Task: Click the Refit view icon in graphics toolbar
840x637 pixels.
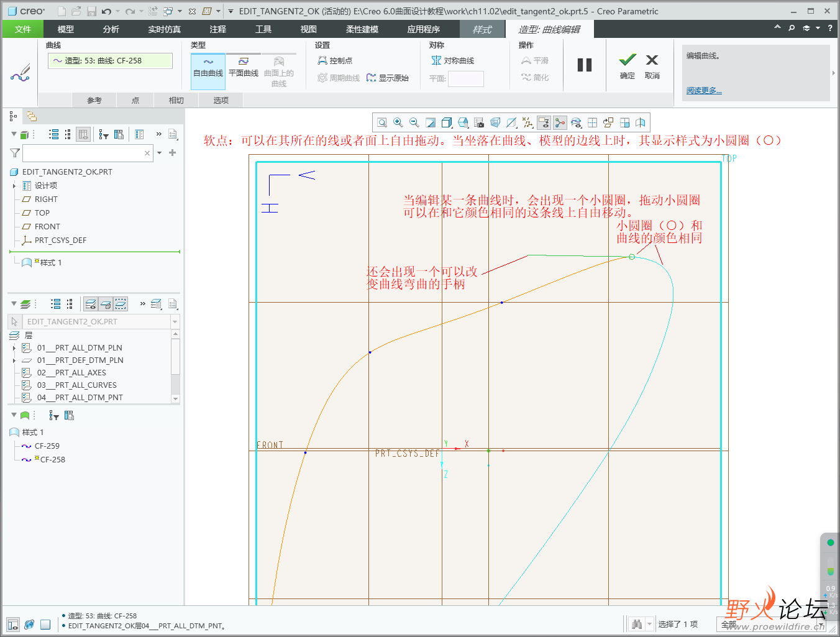Action: 382,123
